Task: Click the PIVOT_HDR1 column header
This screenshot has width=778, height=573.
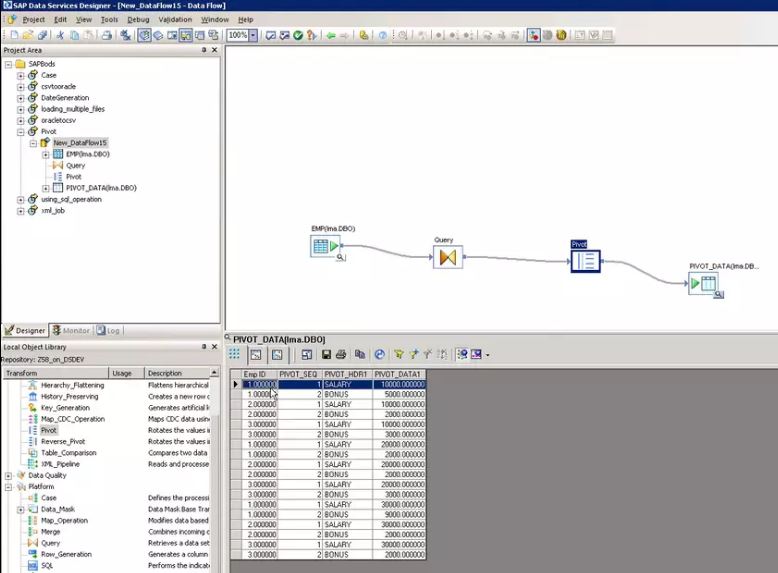Action: [x=347, y=374]
